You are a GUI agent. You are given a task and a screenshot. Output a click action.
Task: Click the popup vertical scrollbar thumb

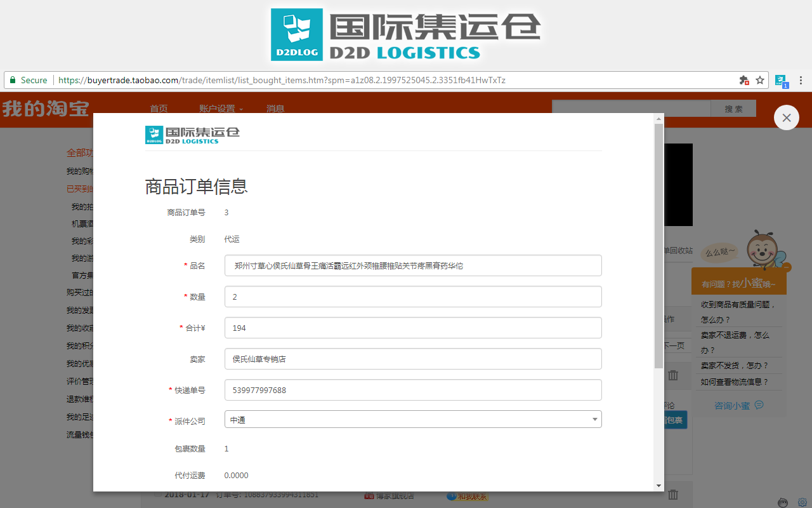658,246
